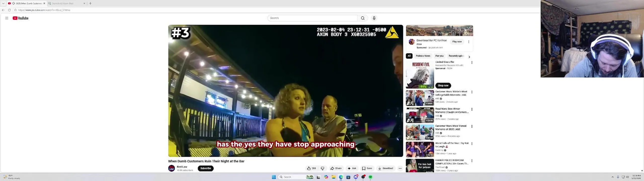Viewport: 644px width, 181px height.
Task: Close the Stormshot2 Boom Blast tab
Action: pyautogui.click(x=84, y=3)
